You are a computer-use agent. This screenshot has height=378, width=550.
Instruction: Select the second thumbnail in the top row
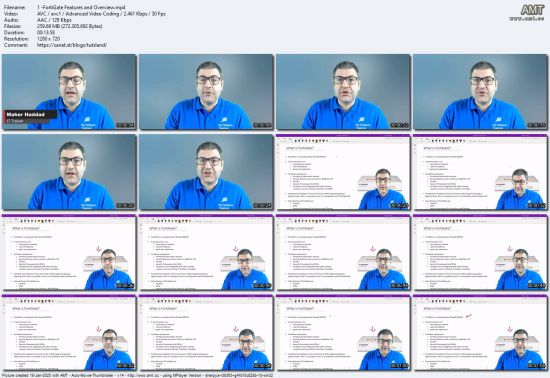[206, 92]
